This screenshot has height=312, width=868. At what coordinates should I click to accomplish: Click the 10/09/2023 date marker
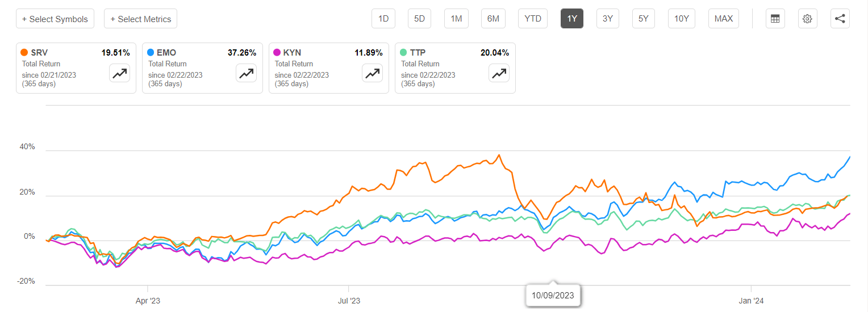pos(553,296)
